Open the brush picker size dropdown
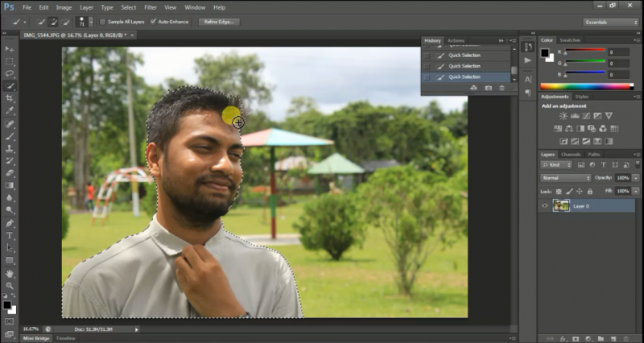The height and width of the screenshot is (343, 644). pyautogui.click(x=90, y=22)
